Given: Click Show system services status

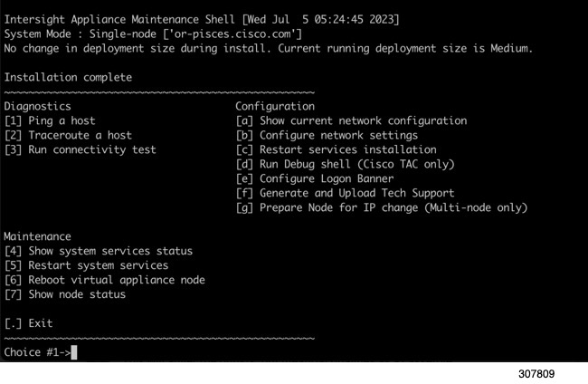Looking at the screenshot, I should (99, 251).
